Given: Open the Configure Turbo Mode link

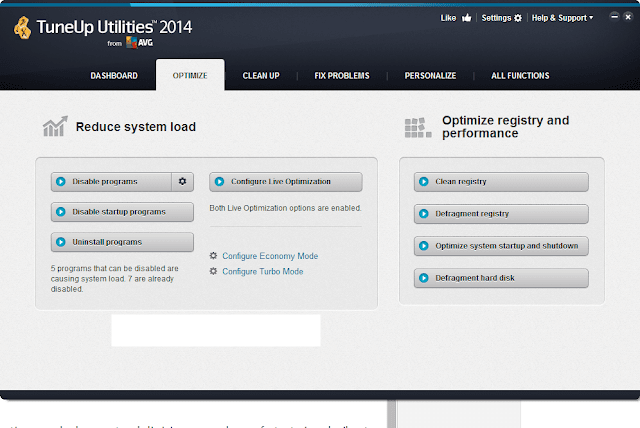Looking at the screenshot, I should 263,271.
